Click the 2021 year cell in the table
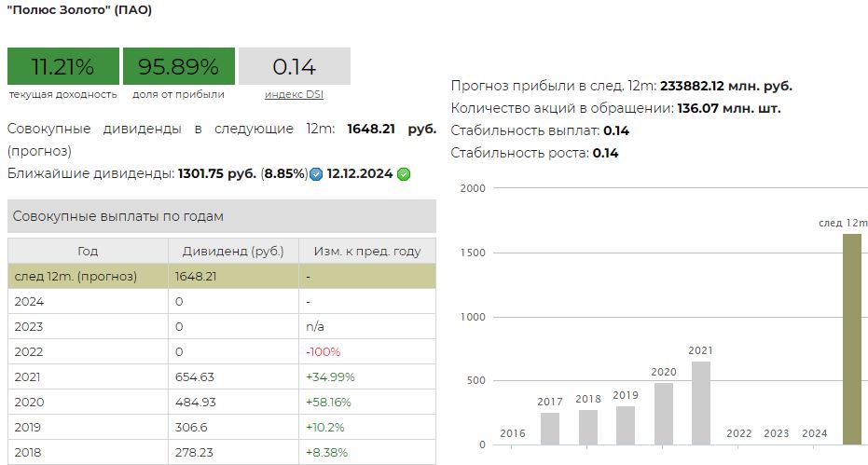 (x=88, y=377)
